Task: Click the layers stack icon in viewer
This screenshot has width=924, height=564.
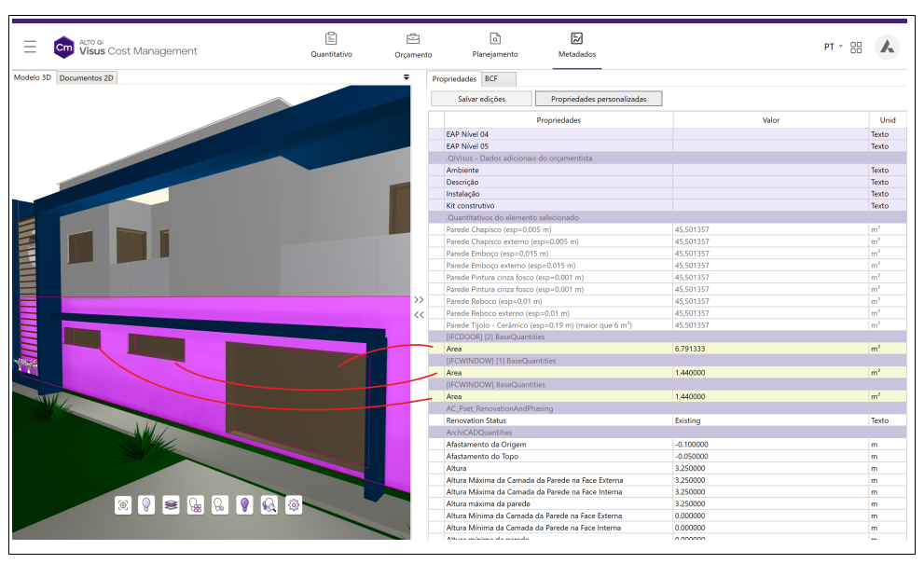Action: pyautogui.click(x=172, y=504)
